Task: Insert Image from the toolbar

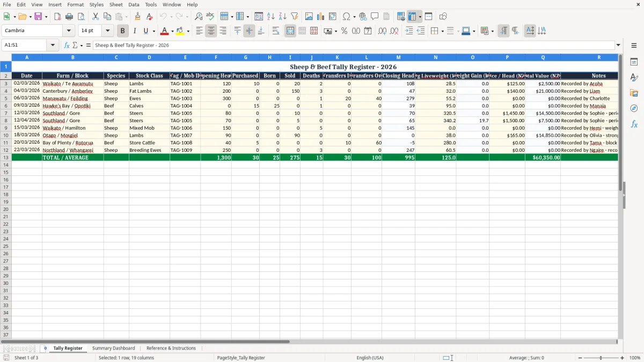Action: (x=309, y=17)
